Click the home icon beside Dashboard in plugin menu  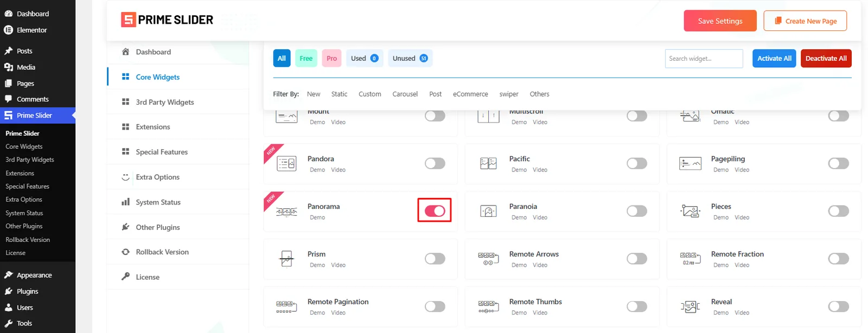(x=125, y=52)
